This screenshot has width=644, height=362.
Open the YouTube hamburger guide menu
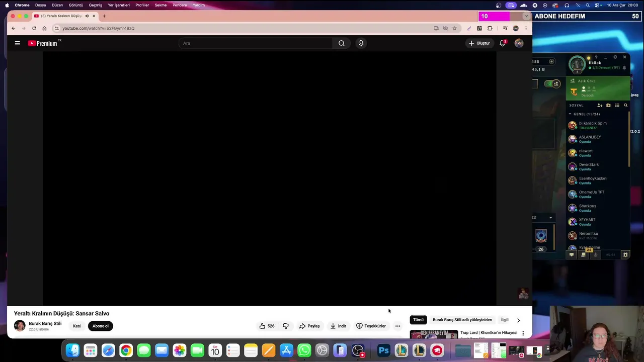[17, 43]
